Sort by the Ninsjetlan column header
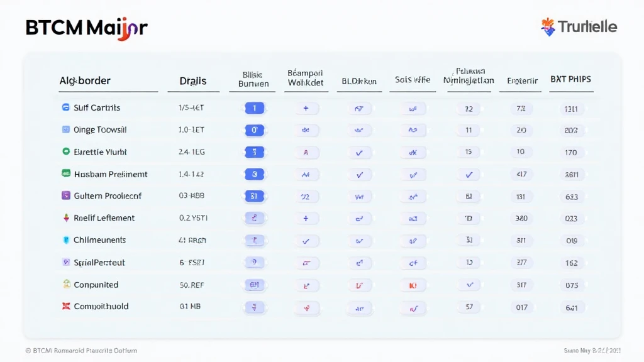The height and width of the screenshot is (362, 644). [469, 76]
